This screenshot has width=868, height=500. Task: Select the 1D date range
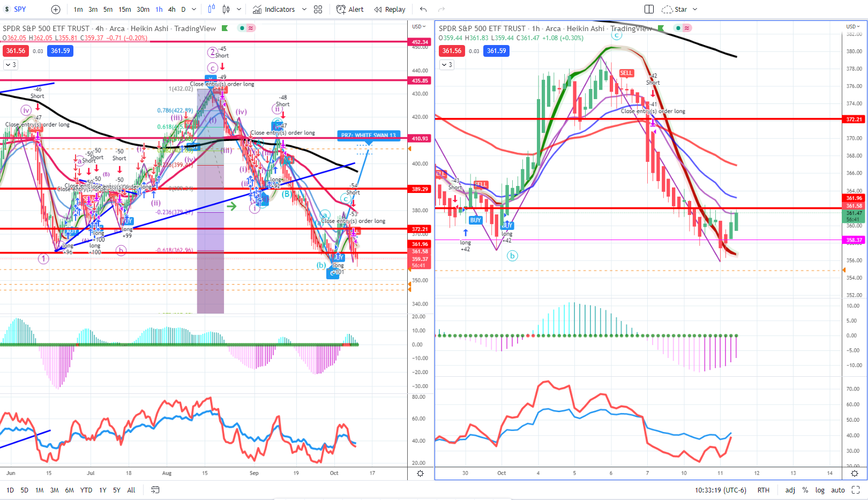coord(10,490)
